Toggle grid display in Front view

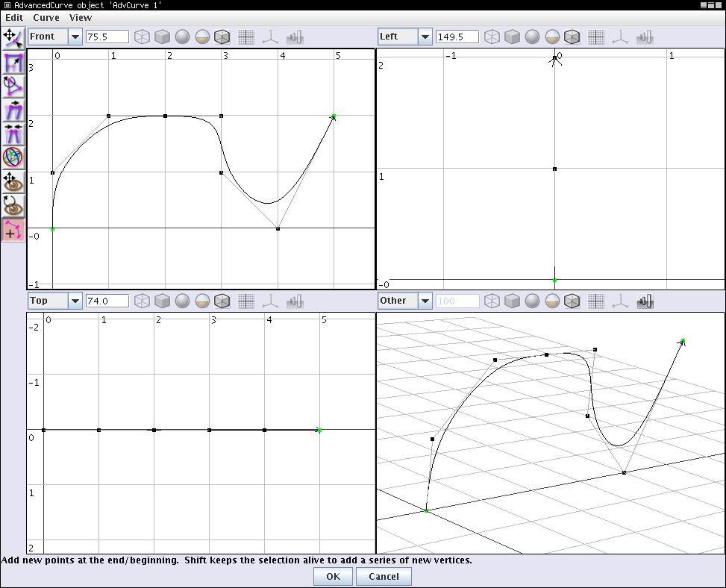(246, 37)
